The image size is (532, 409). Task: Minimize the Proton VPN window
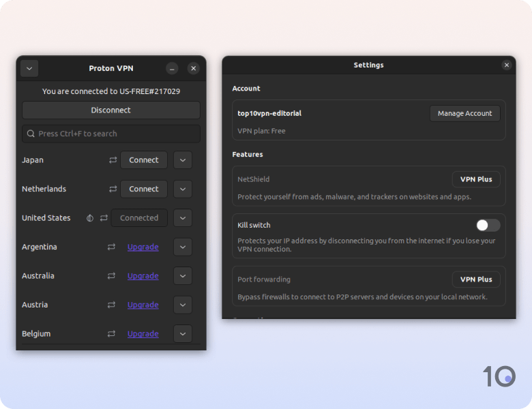[x=172, y=68]
